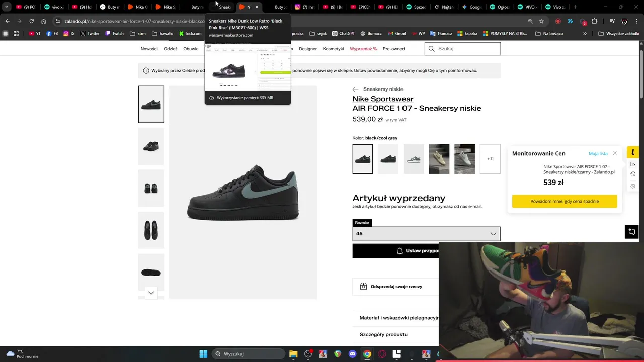Open the Nowości menu

[x=149, y=49]
